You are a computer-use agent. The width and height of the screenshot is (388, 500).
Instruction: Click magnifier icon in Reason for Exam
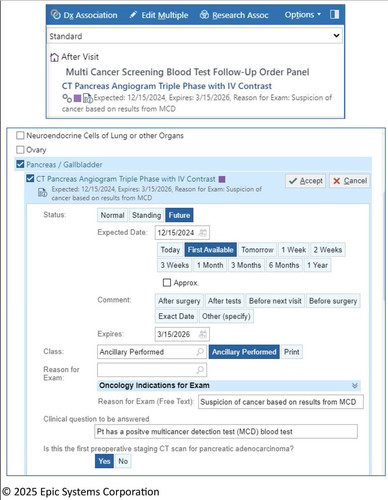click(200, 369)
